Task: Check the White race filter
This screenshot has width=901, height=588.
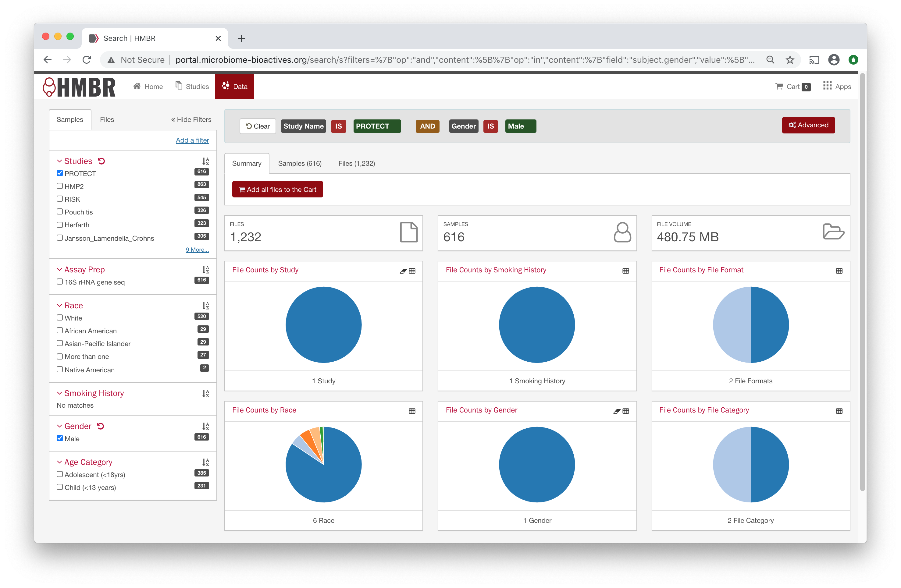Action: pyautogui.click(x=60, y=317)
